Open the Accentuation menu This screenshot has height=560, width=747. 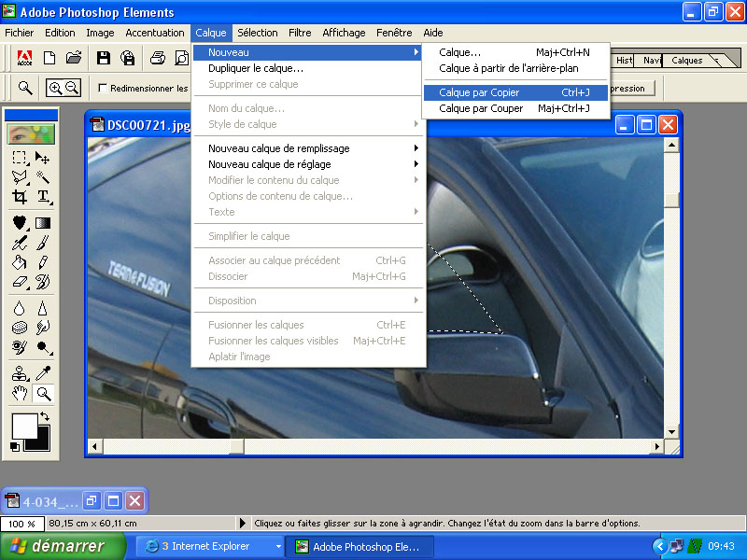pos(155,33)
